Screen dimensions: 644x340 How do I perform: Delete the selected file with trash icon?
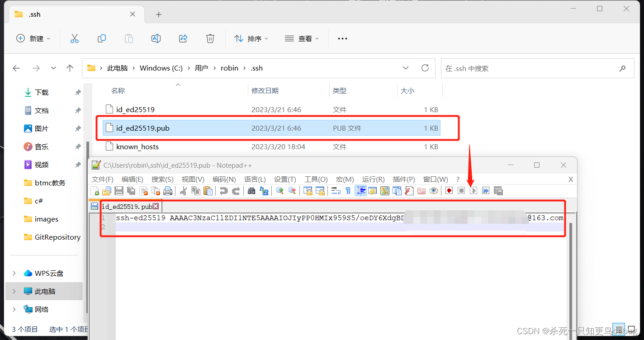(210, 38)
